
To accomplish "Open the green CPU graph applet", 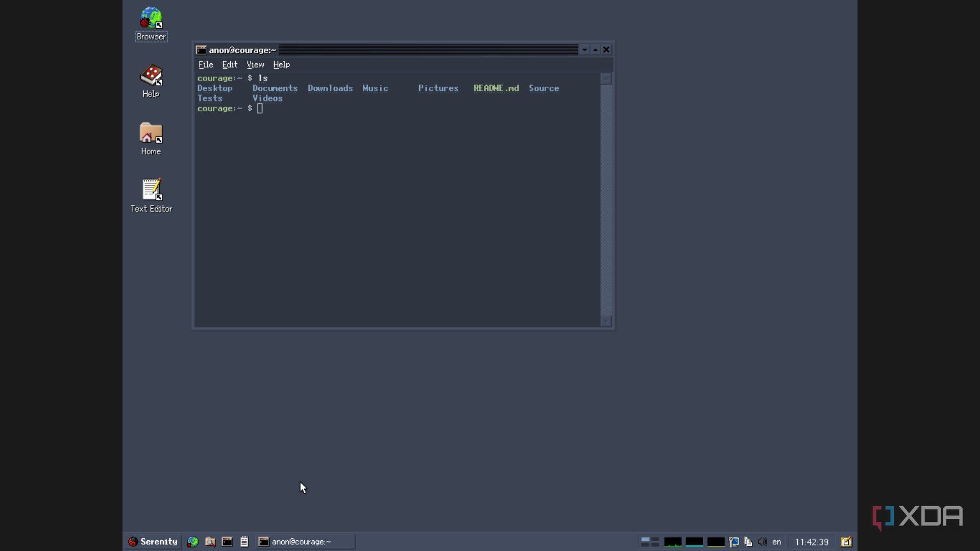I will pos(673,542).
